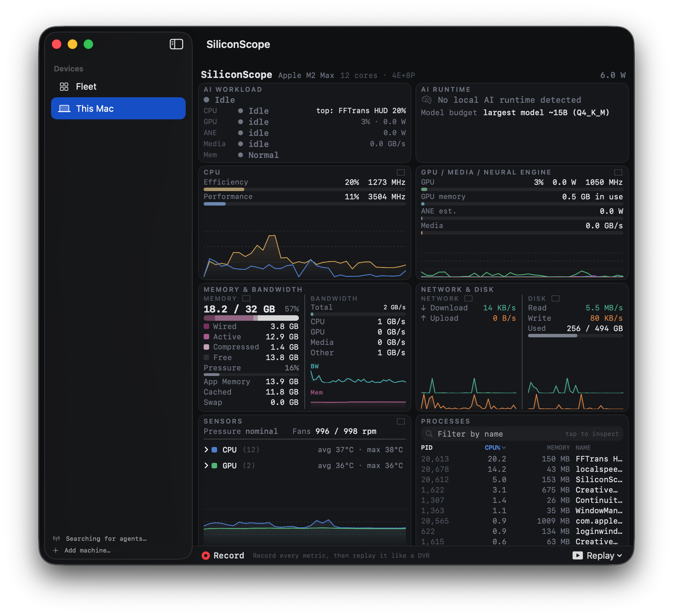This screenshot has width=673, height=616.
Task: Click the ANE idle status dot in AI Workload
Action: coord(241,133)
